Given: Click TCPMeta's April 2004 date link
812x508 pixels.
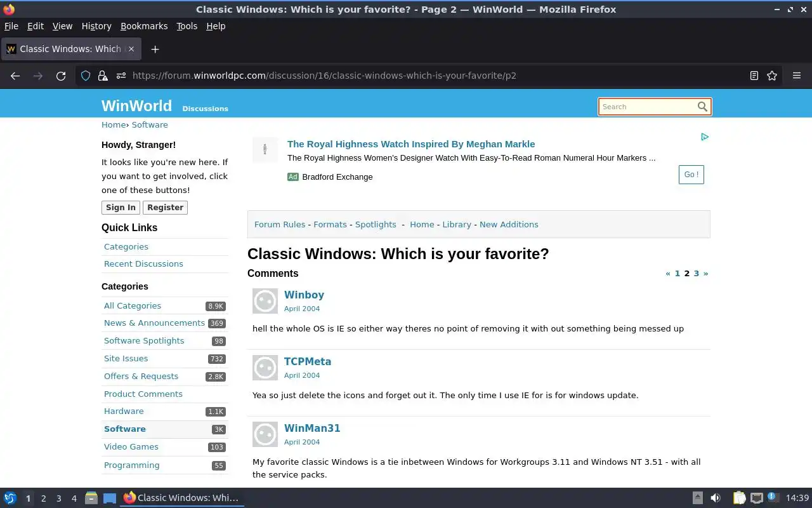Looking at the screenshot, I should pos(302,375).
